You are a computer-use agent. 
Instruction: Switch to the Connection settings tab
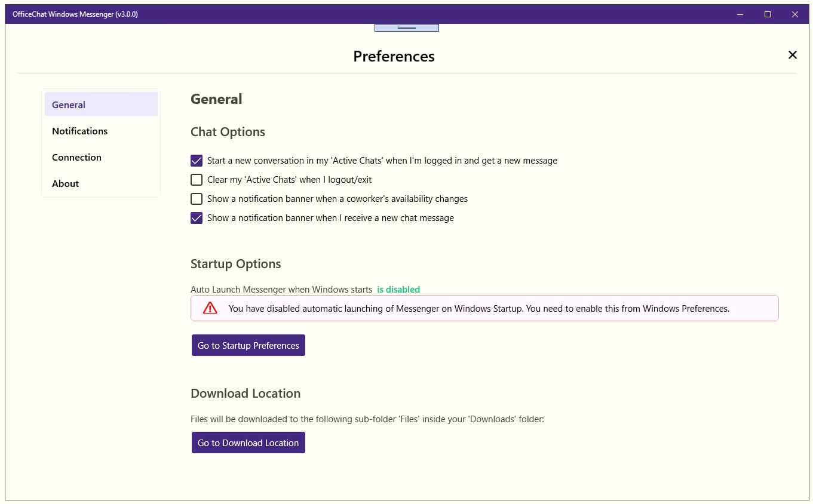tap(76, 157)
